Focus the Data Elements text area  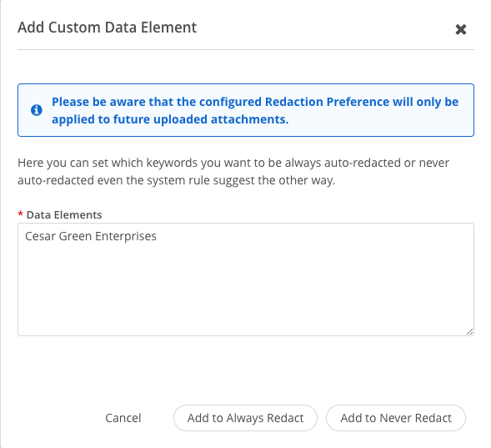pyautogui.click(x=246, y=279)
